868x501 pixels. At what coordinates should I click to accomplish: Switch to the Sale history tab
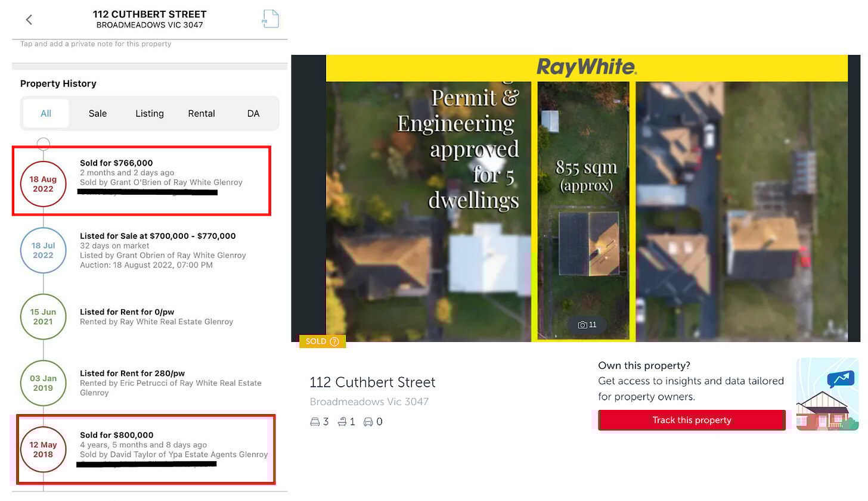[x=98, y=113]
